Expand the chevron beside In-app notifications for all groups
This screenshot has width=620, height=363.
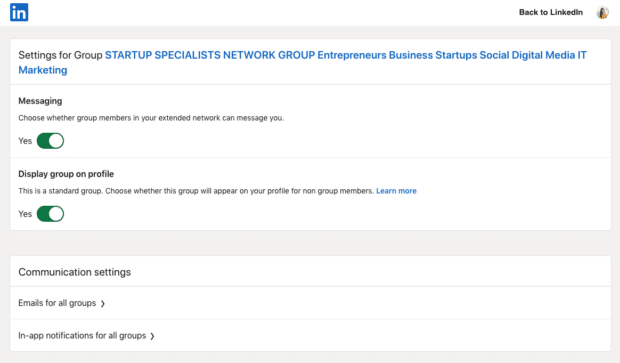click(x=153, y=336)
